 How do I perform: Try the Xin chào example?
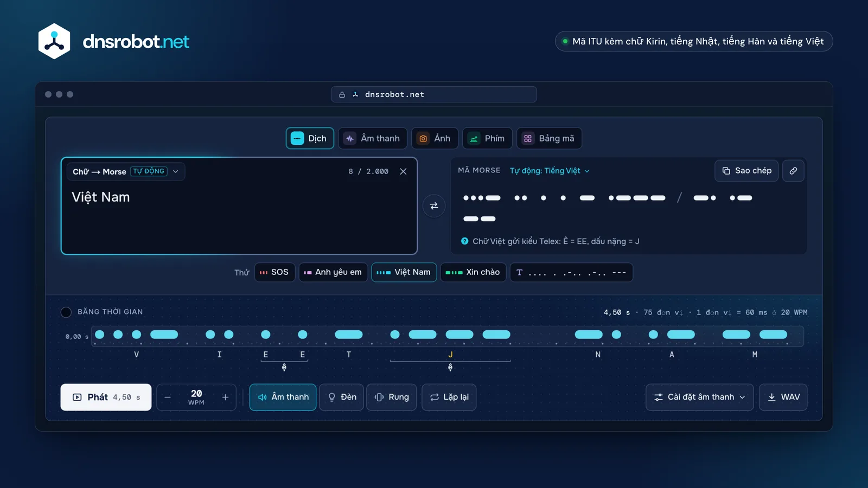(x=473, y=272)
